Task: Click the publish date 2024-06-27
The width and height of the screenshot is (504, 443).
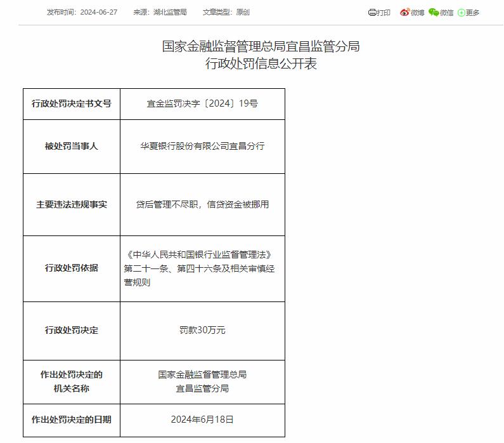Action: pos(99,12)
